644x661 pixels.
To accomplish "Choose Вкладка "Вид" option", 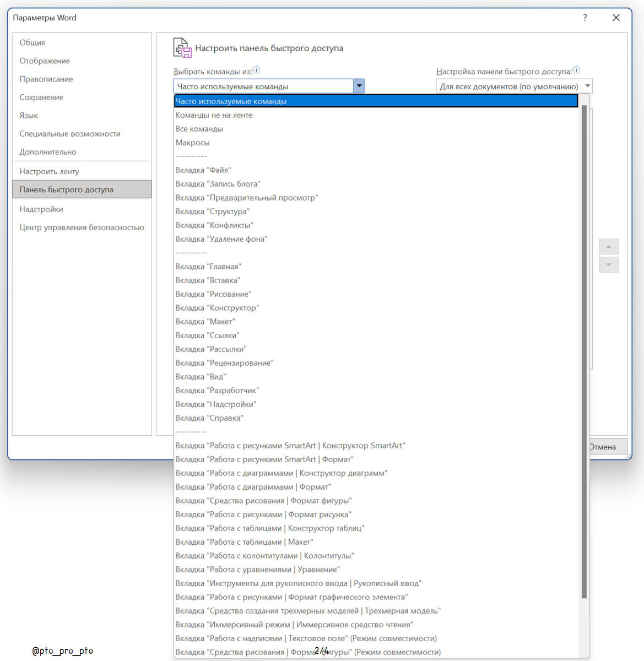I will (x=377, y=377).
